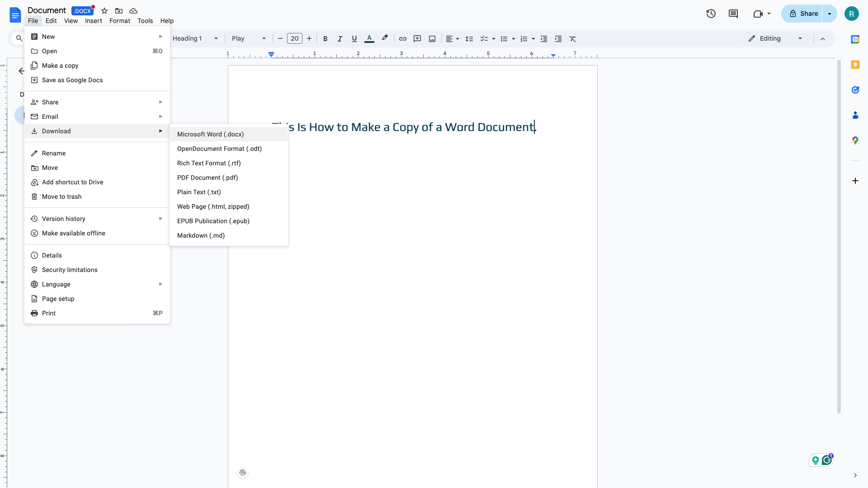Click the Grammarly widget icon

coord(827,460)
